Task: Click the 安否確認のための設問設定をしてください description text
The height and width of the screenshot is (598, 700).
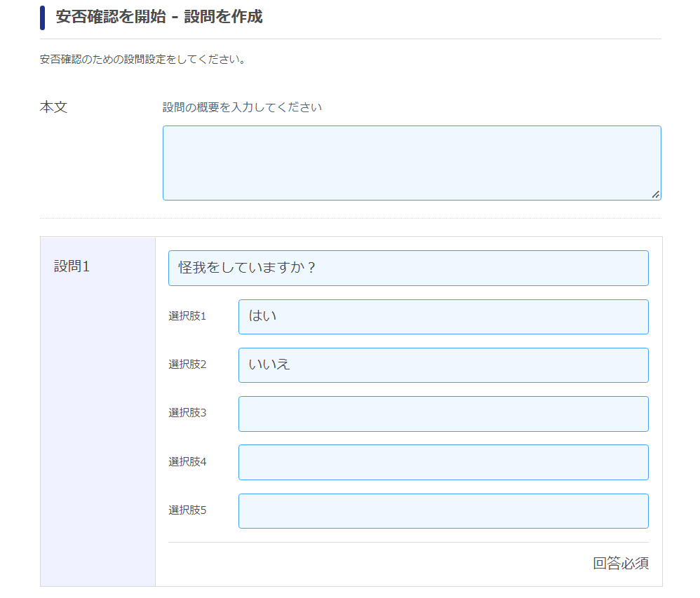Action: (142, 60)
